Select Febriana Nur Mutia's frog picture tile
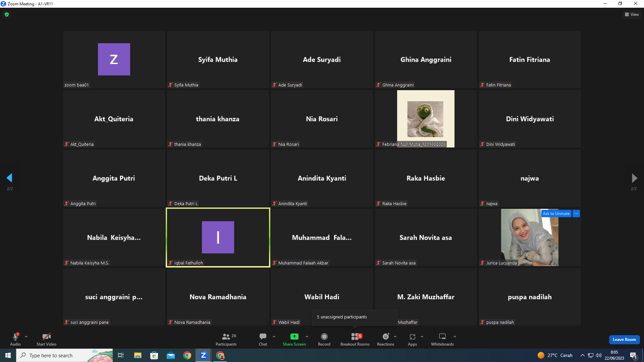 [426, 119]
